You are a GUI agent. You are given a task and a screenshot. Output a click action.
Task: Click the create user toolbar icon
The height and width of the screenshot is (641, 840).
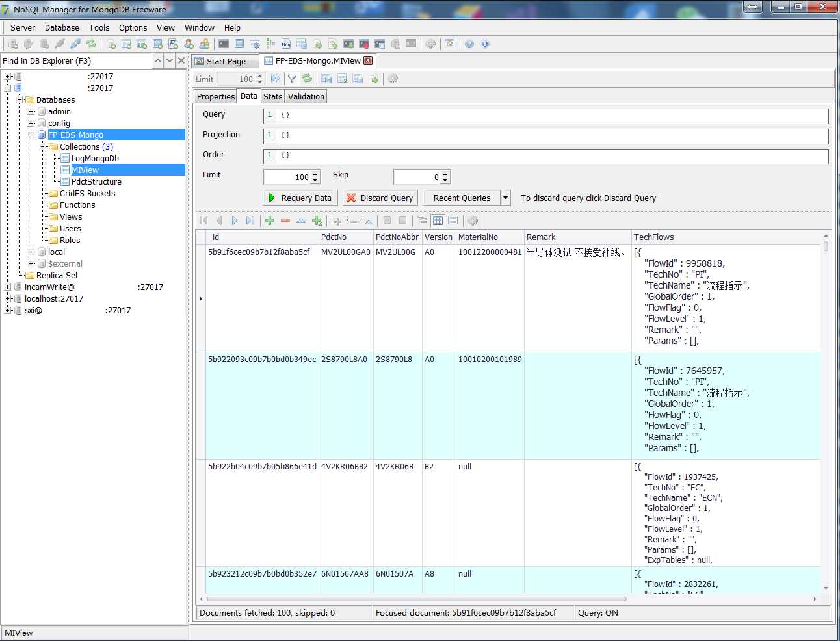[189, 44]
